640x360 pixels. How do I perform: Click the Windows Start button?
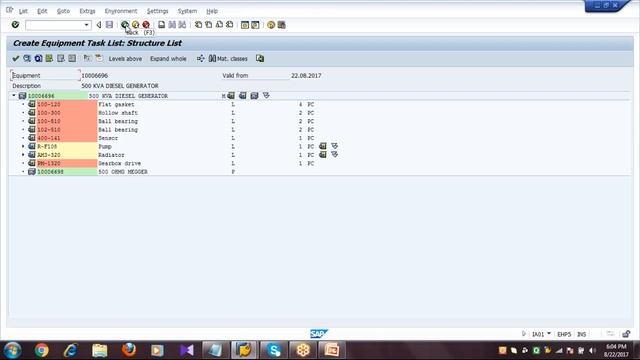pyautogui.click(x=12, y=350)
